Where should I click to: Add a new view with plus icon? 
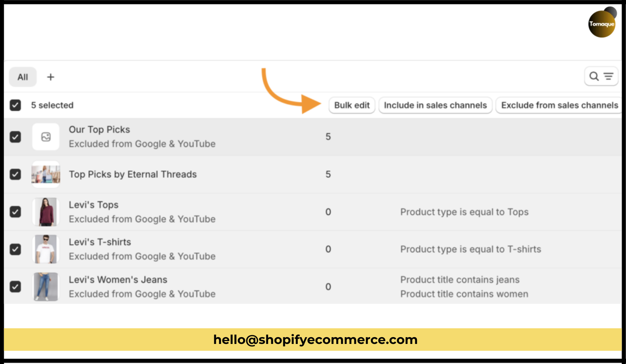point(51,77)
